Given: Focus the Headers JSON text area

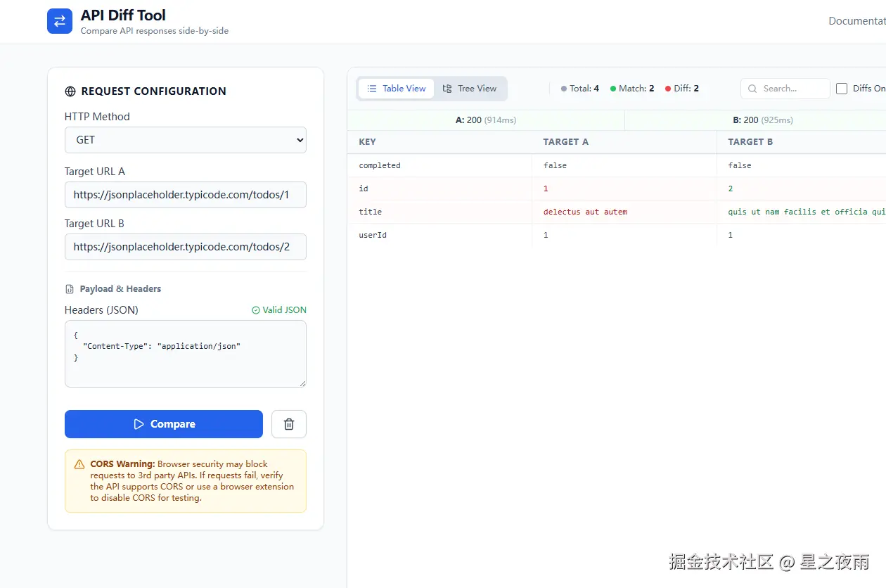Looking at the screenshot, I should [186, 354].
